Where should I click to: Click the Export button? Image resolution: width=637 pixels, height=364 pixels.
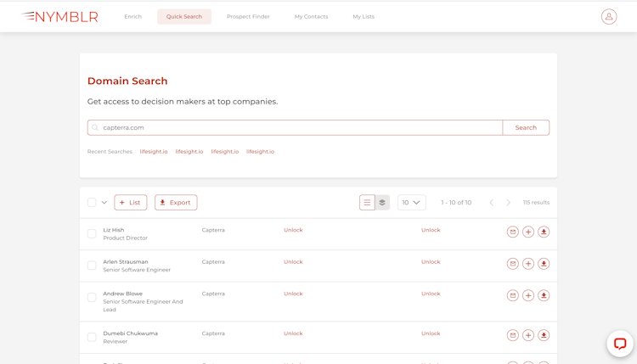pos(176,203)
